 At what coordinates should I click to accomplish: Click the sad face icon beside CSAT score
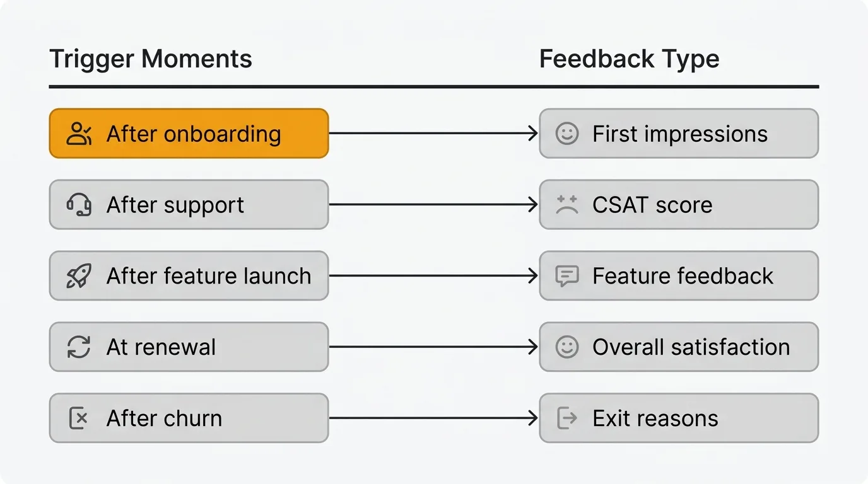click(566, 205)
